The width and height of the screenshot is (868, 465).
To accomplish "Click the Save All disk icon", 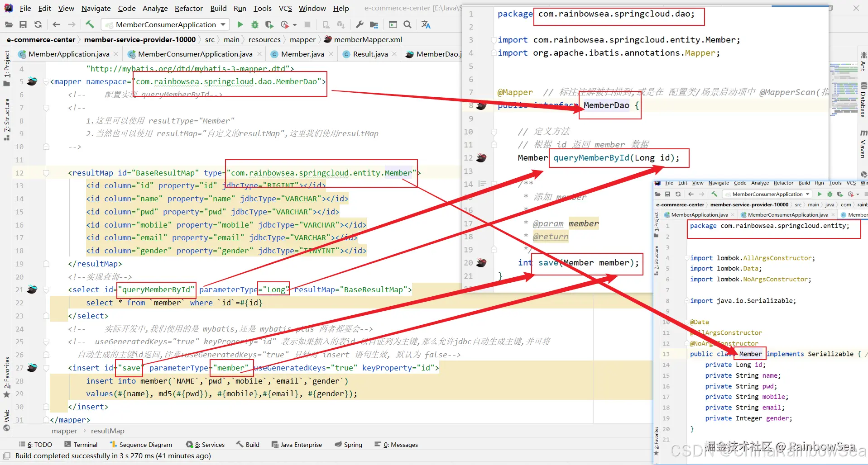I will 23,24.
